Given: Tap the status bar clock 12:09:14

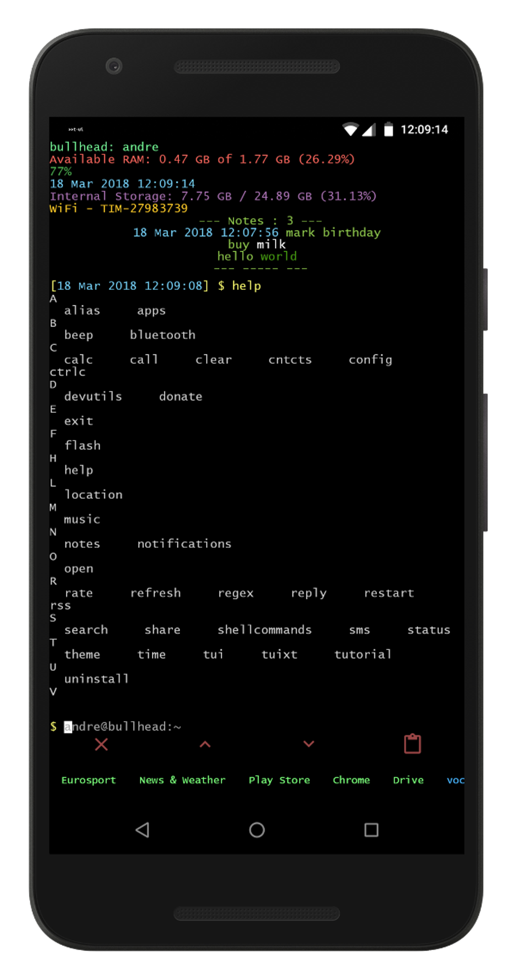Looking at the screenshot, I should [424, 129].
